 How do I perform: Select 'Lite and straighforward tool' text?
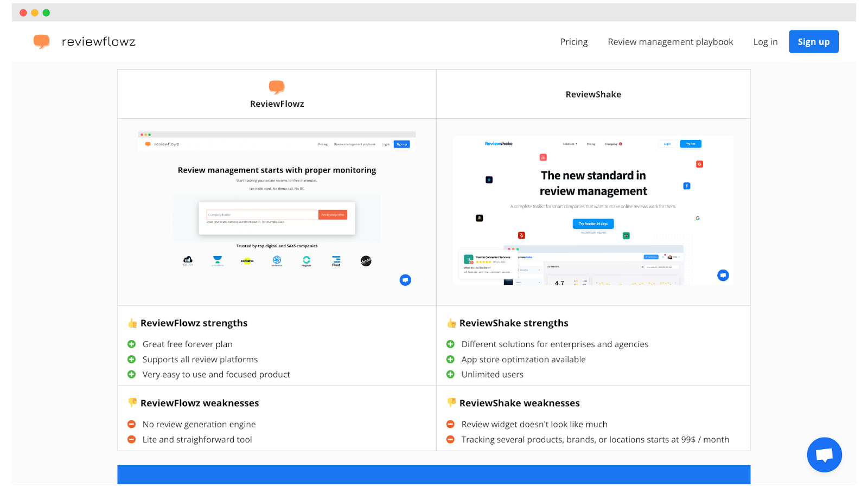[197, 440]
